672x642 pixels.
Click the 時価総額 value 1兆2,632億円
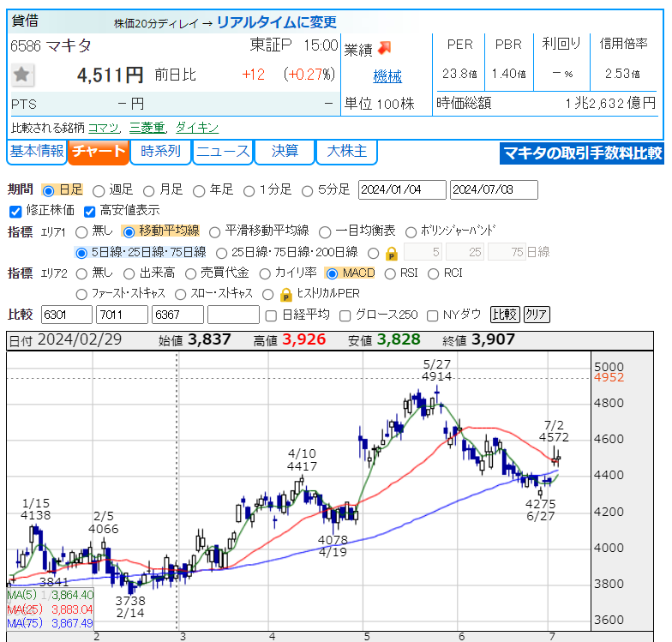pos(610,103)
